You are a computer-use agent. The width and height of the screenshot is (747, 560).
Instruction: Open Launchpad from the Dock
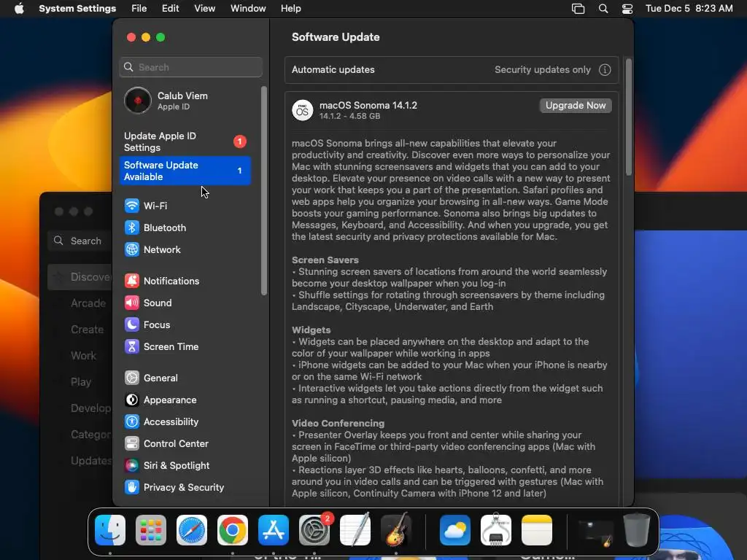[x=151, y=530]
